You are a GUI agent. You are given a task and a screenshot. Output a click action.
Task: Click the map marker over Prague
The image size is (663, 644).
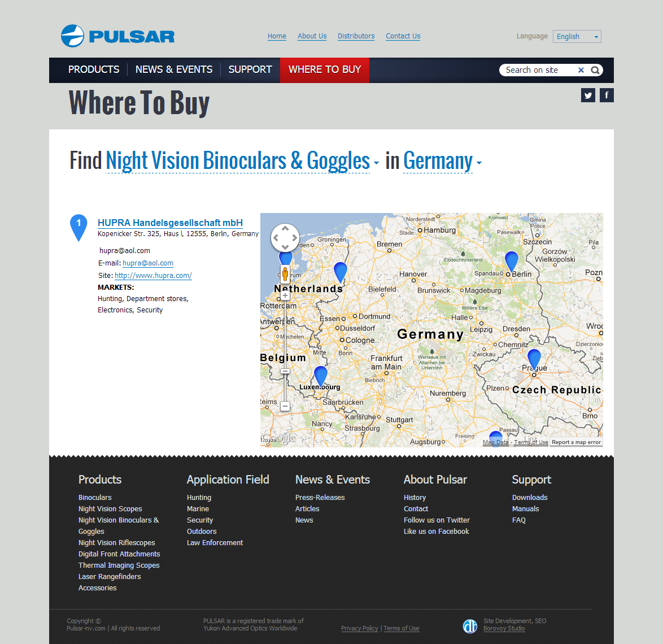(x=534, y=359)
